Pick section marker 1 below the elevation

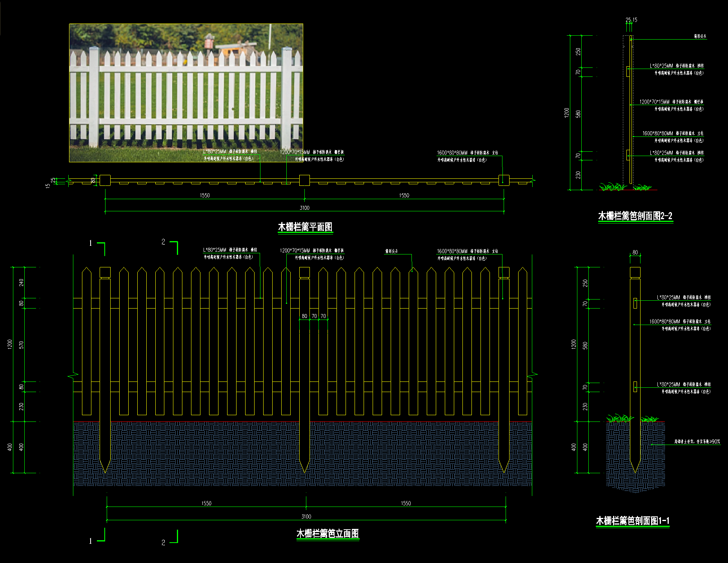pyautogui.click(x=91, y=541)
